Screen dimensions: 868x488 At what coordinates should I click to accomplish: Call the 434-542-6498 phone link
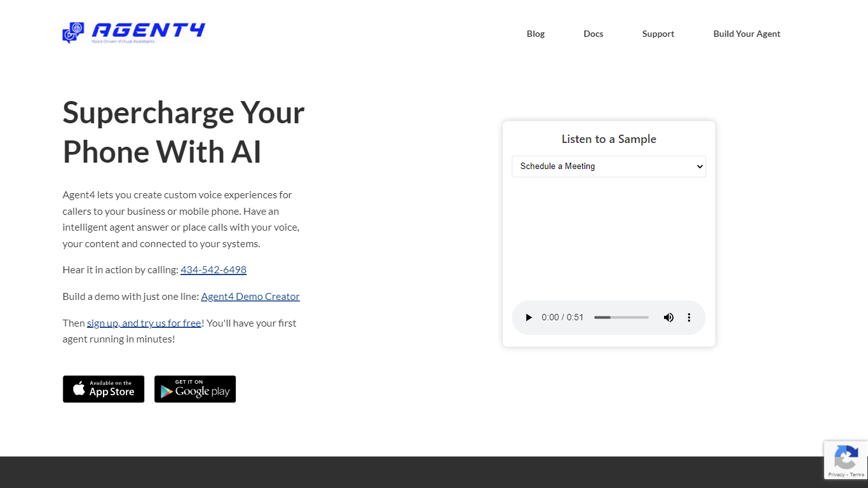[214, 269]
